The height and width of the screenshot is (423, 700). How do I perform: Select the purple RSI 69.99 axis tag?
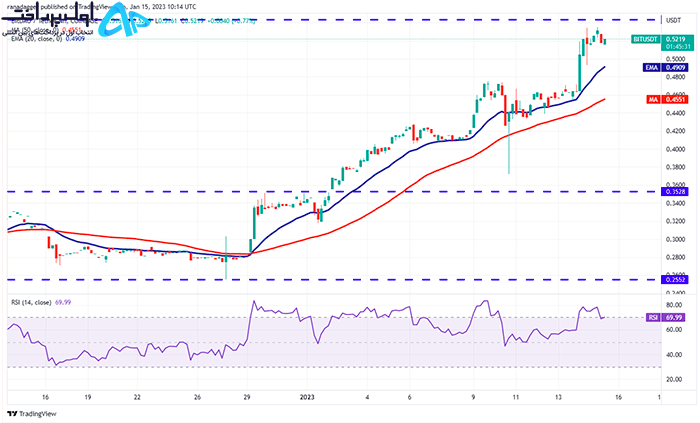[666, 317]
